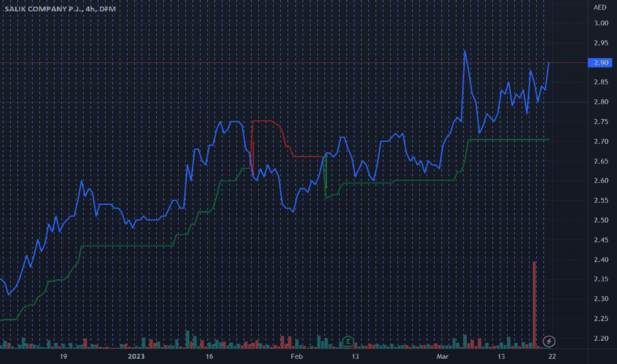Click the 2.20 price axis label

click(601, 338)
